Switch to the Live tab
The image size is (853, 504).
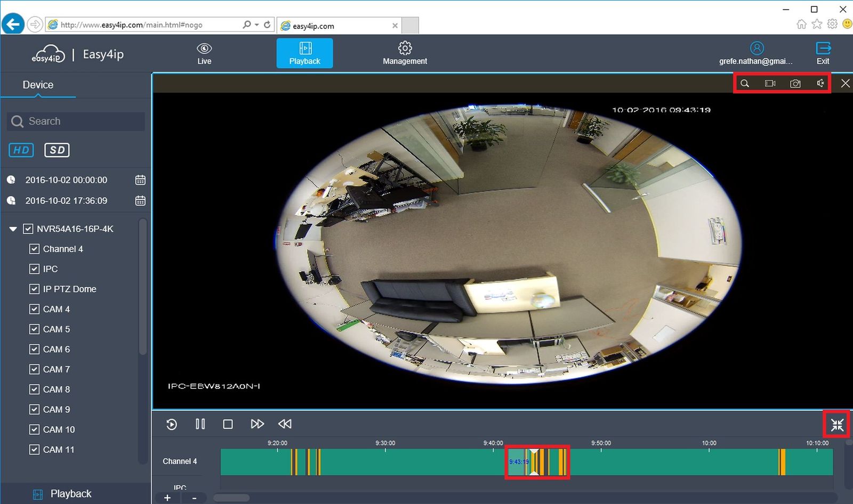pos(204,53)
